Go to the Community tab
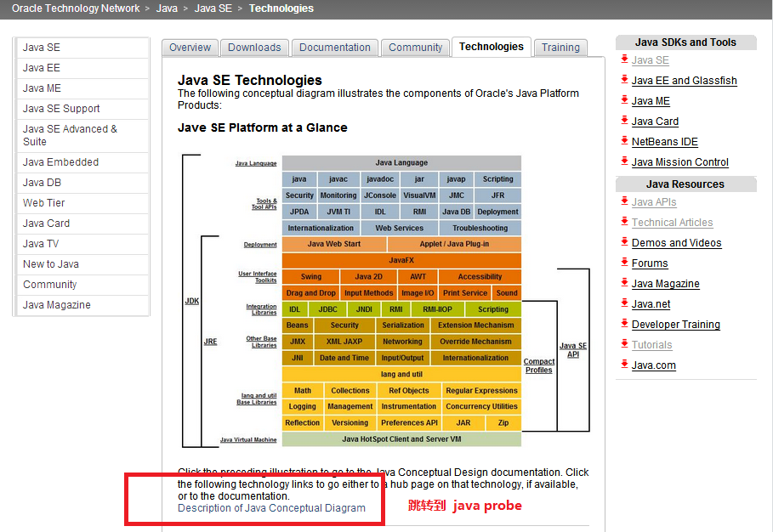773x532 pixels. 415,48
